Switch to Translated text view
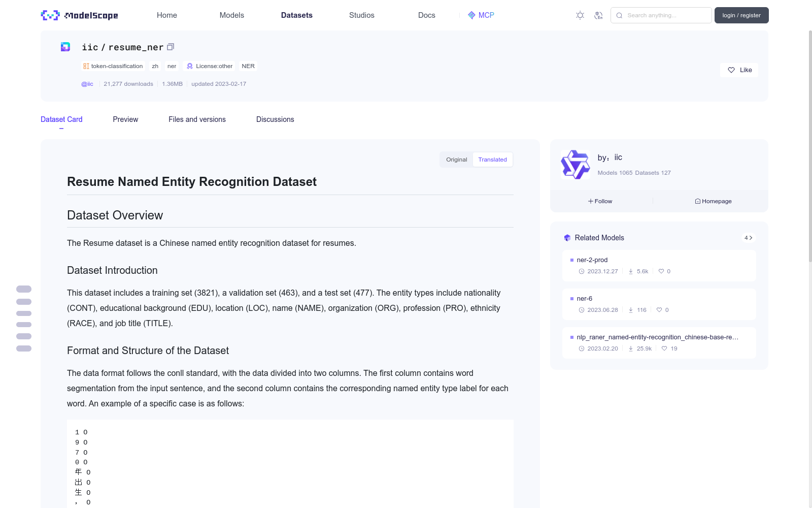 click(492, 160)
